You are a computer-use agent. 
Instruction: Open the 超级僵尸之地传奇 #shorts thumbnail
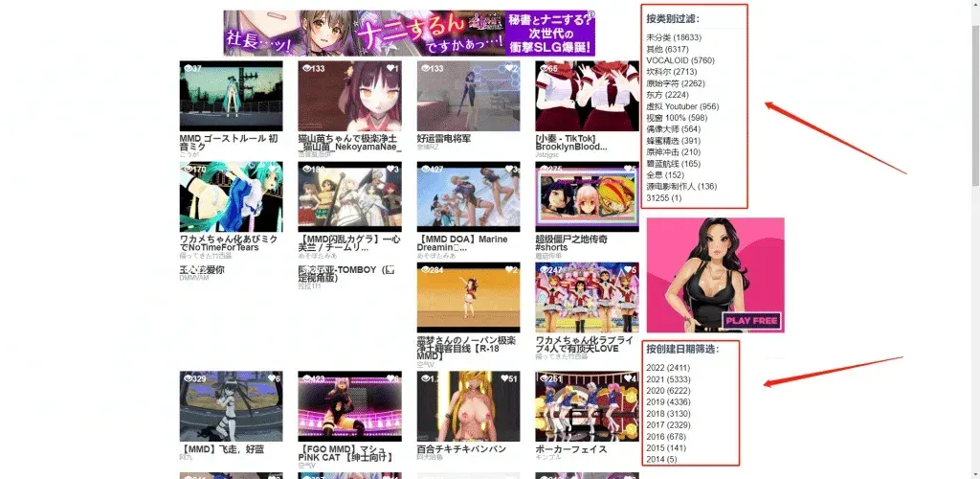(x=587, y=197)
